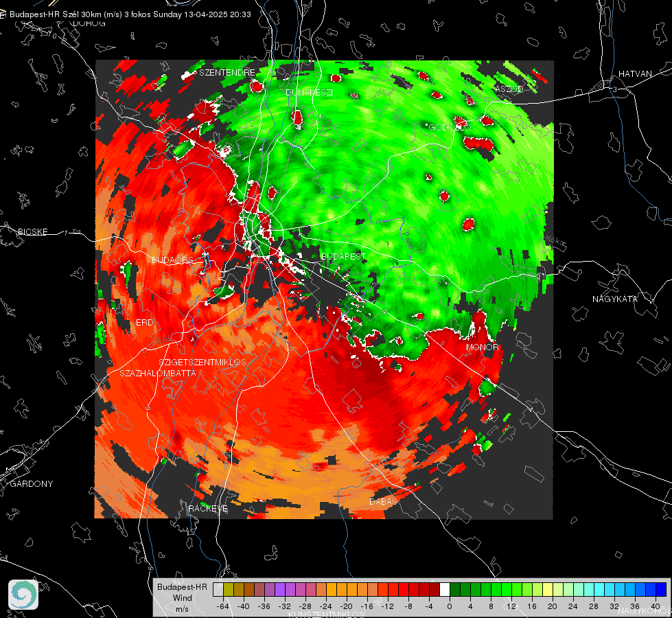Click the pale yellow legend swatch
Viewport: 672px width, 618px height.
click(548, 589)
